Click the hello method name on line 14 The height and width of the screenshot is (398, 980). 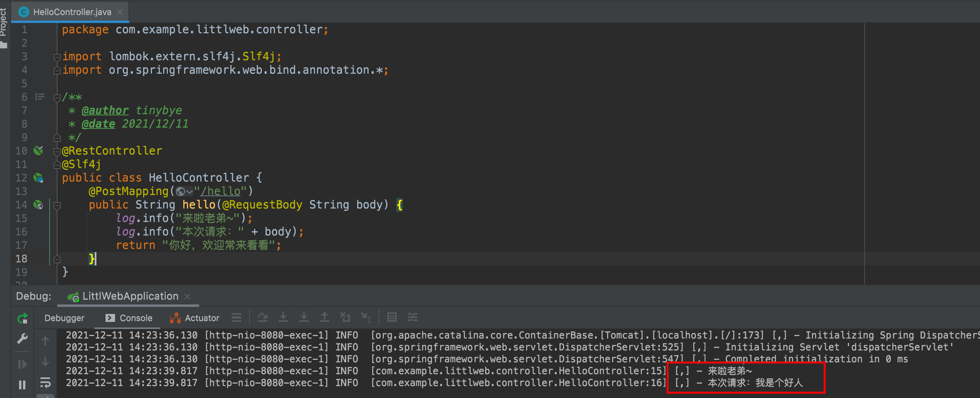click(x=199, y=205)
